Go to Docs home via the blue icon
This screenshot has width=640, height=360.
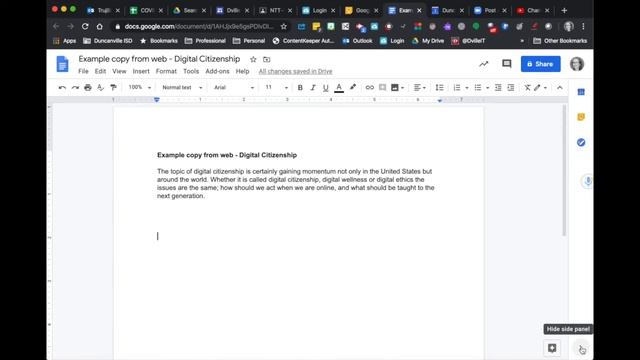click(x=62, y=64)
